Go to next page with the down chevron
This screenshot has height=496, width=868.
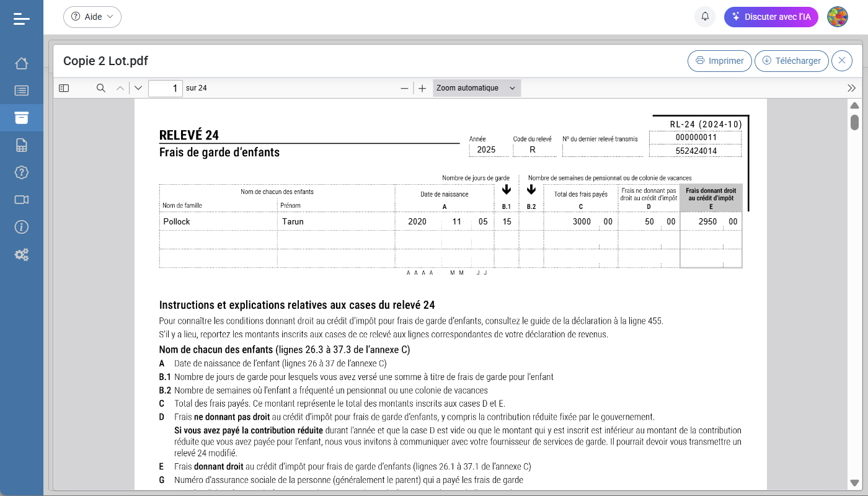click(x=138, y=88)
